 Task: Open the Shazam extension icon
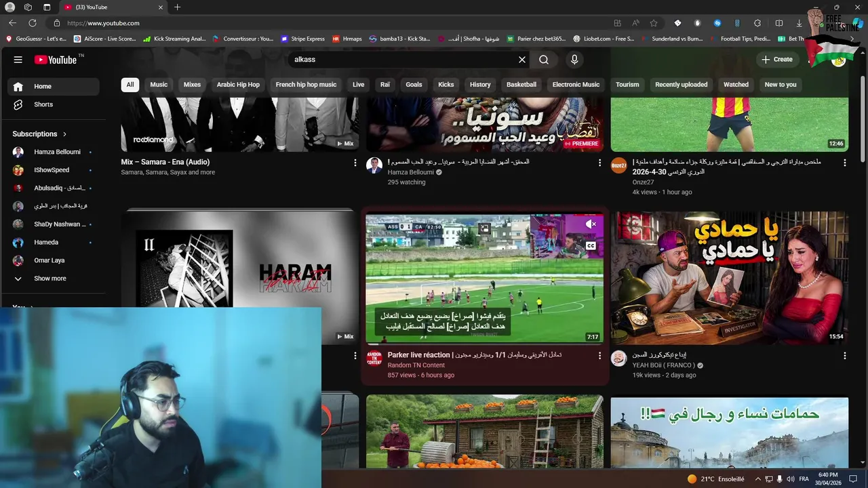[717, 23]
